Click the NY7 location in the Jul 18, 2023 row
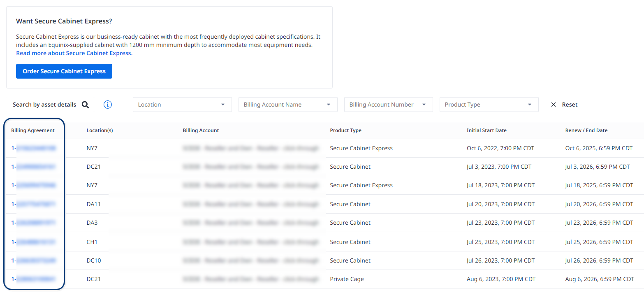This screenshot has height=293, width=644. pos(92,185)
